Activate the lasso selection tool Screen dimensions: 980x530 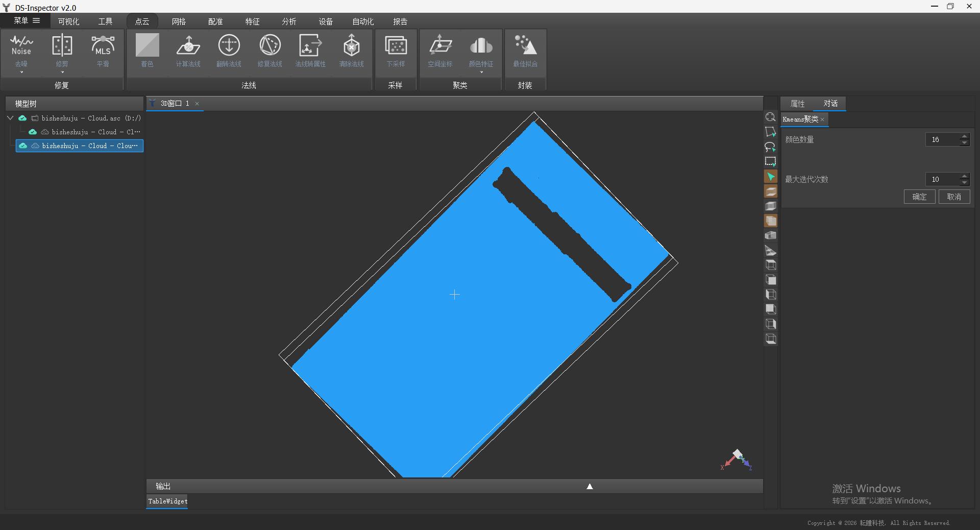click(771, 147)
